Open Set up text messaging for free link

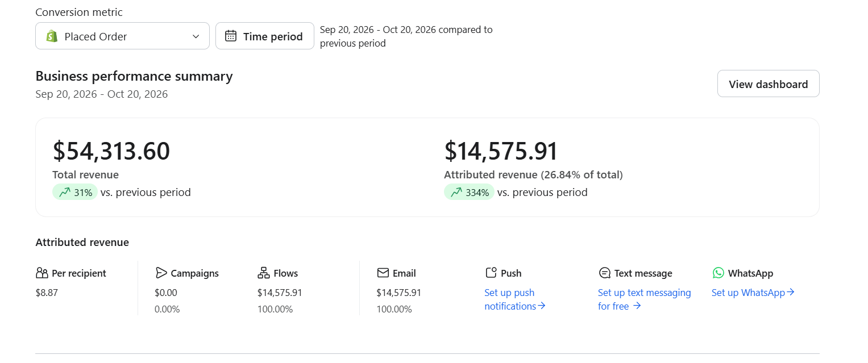(x=645, y=299)
